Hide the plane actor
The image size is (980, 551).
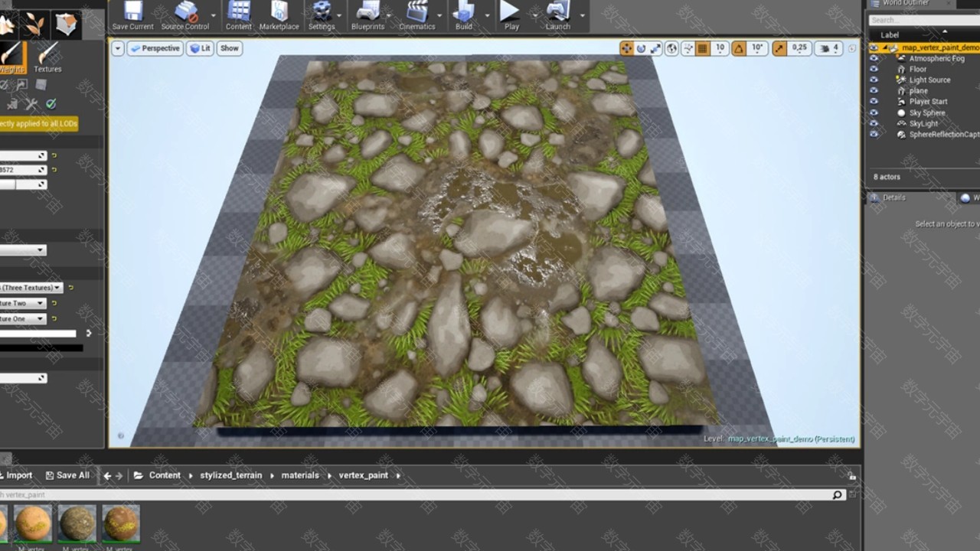pos(874,90)
